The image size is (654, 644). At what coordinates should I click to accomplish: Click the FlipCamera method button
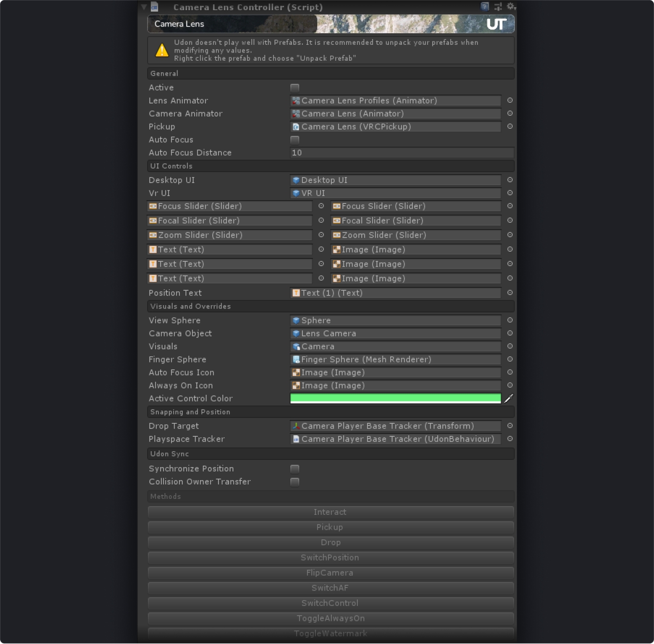(330, 573)
